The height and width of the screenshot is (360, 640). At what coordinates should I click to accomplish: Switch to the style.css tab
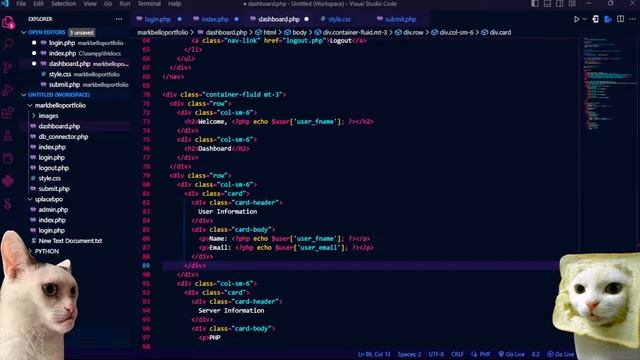[339, 19]
